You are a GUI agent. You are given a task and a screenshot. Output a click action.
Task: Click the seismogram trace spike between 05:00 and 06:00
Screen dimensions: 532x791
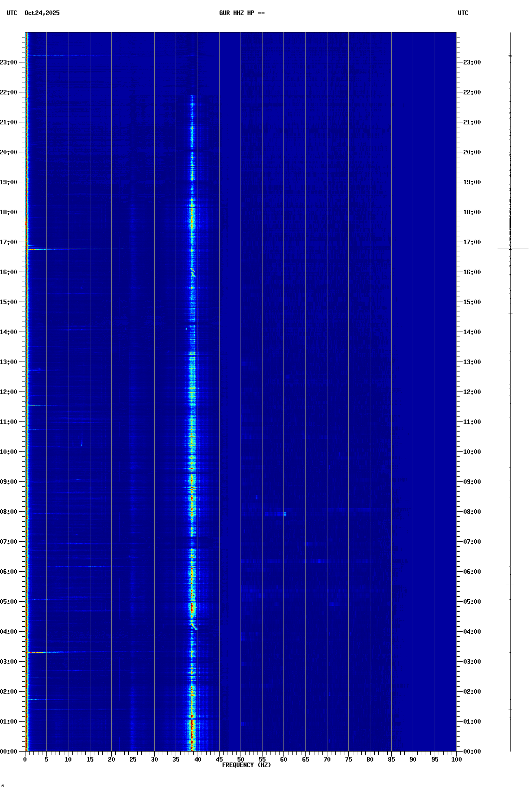tap(510, 584)
